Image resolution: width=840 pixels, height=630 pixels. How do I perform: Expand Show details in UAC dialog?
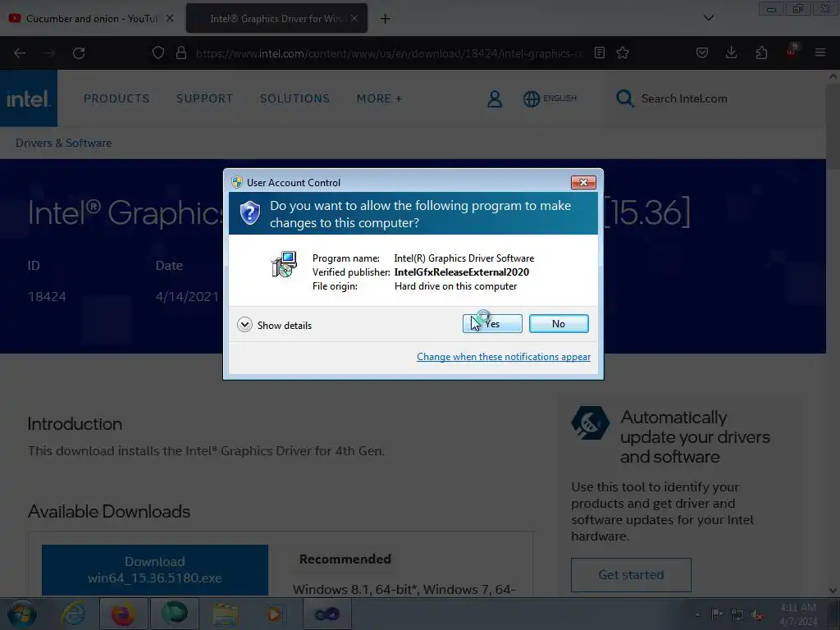point(274,325)
